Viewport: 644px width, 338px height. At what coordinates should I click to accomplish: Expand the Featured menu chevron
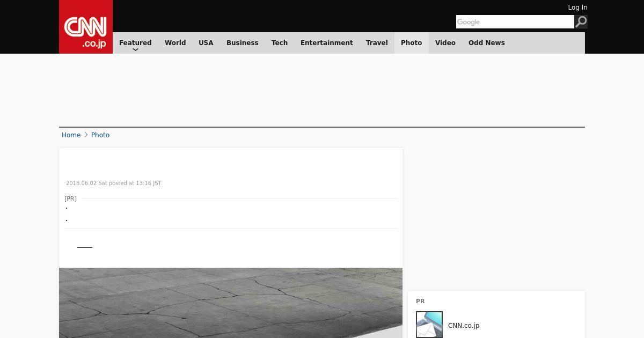tap(135, 50)
